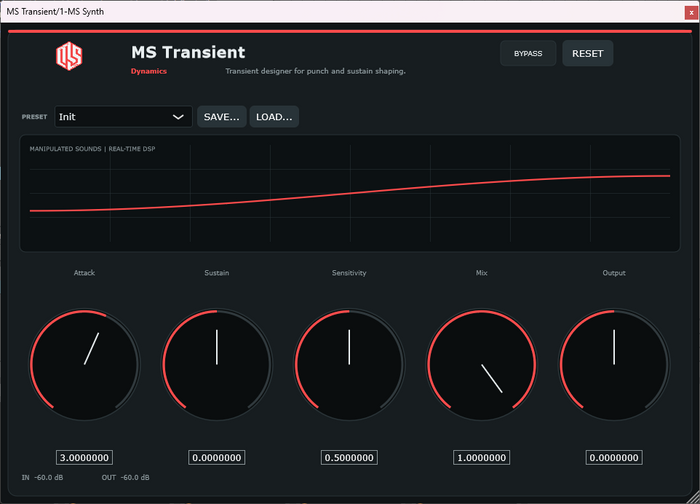Click the Sensitivity knob label
This screenshot has height=504, width=700.
349,273
